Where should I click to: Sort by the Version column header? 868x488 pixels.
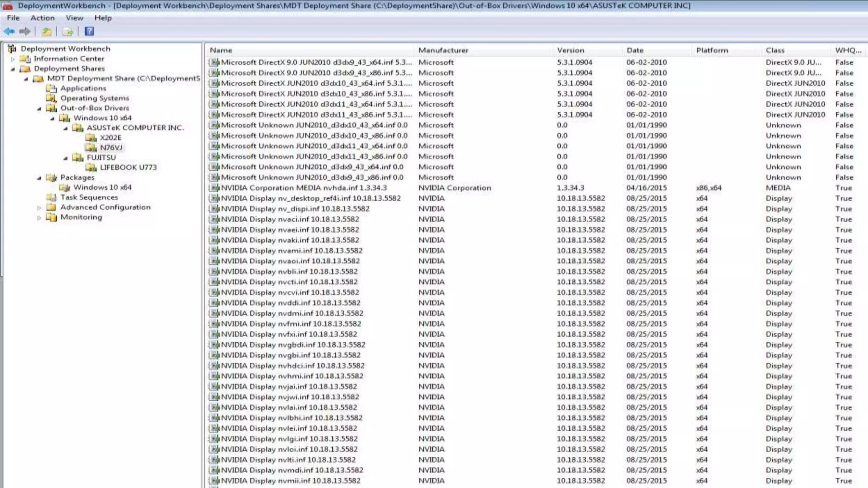(x=588, y=50)
